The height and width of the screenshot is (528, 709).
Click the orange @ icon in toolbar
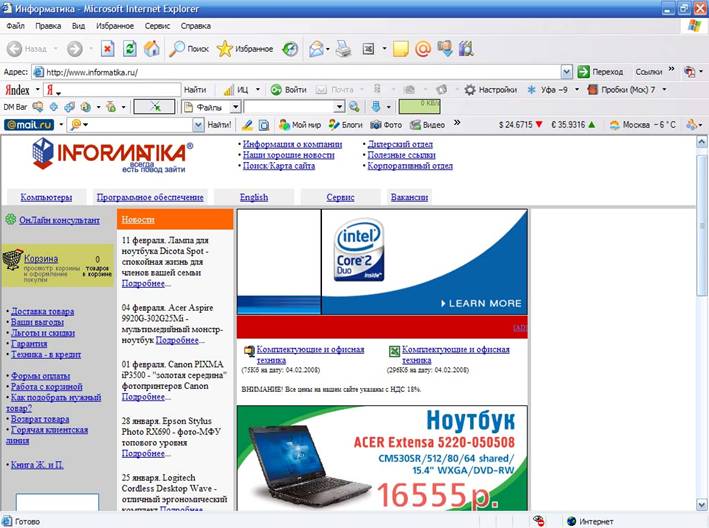click(x=423, y=48)
